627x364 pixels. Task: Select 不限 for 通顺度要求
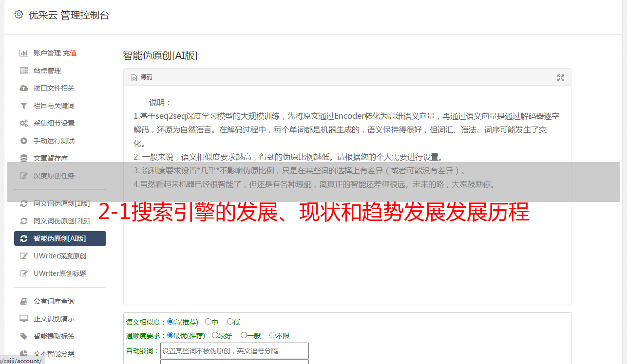(x=272, y=335)
